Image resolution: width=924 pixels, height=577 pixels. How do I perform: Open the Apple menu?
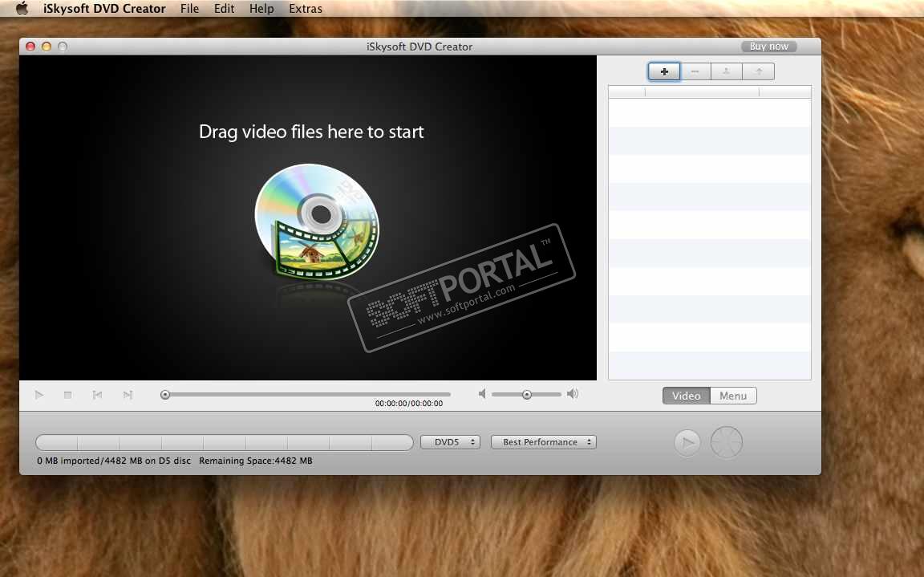pos(22,8)
